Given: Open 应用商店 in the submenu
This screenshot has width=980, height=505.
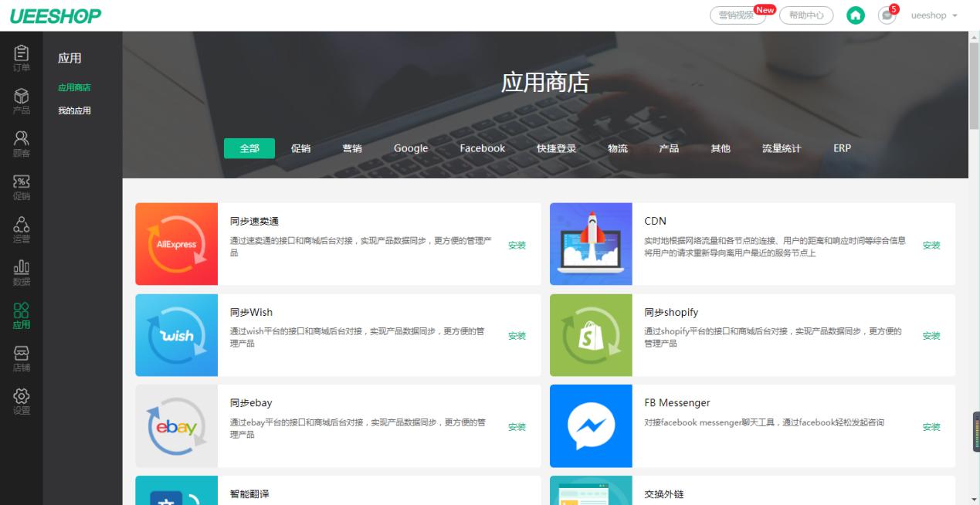Looking at the screenshot, I should 74,87.
